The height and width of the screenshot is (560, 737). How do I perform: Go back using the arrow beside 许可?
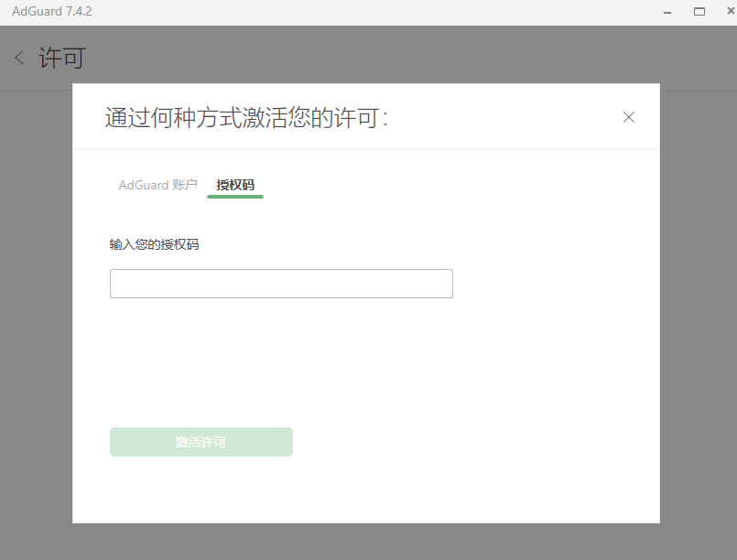tap(19, 58)
